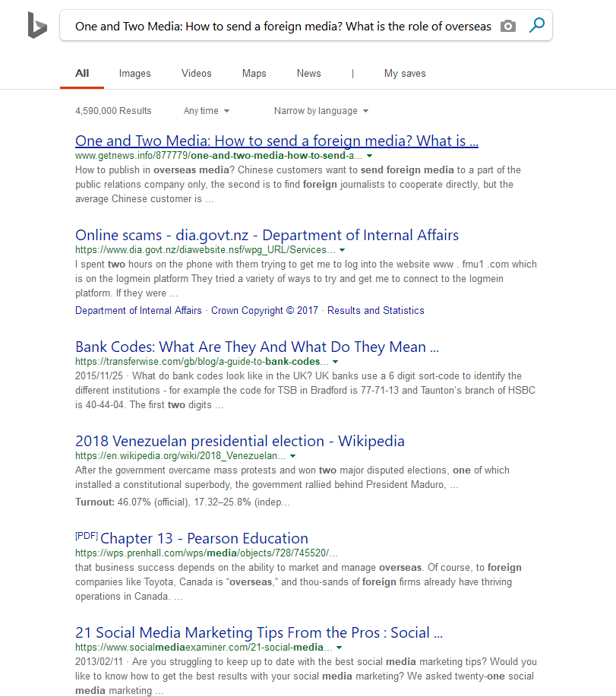Viewport: 616px width, 697px height.
Task: Open the Maps tab
Action: (x=254, y=73)
